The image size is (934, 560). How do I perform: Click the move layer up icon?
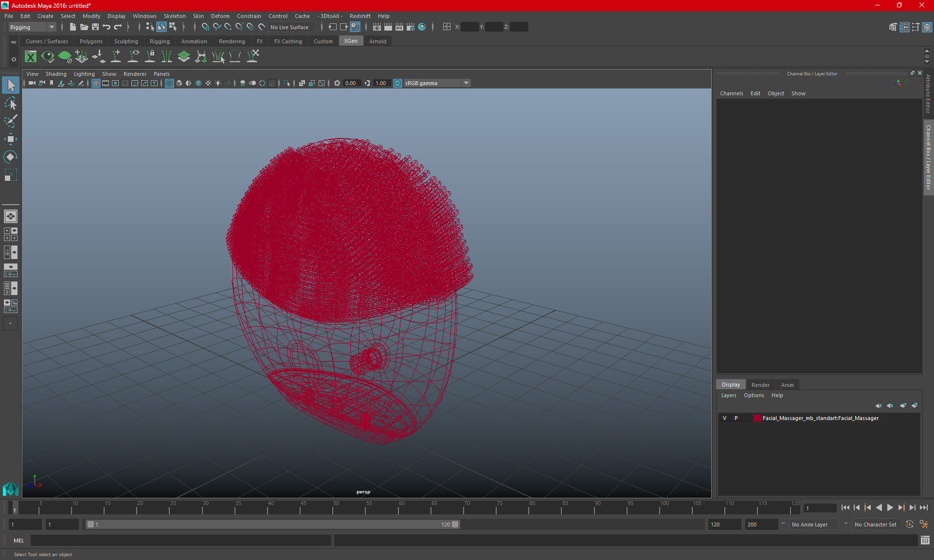(x=879, y=405)
